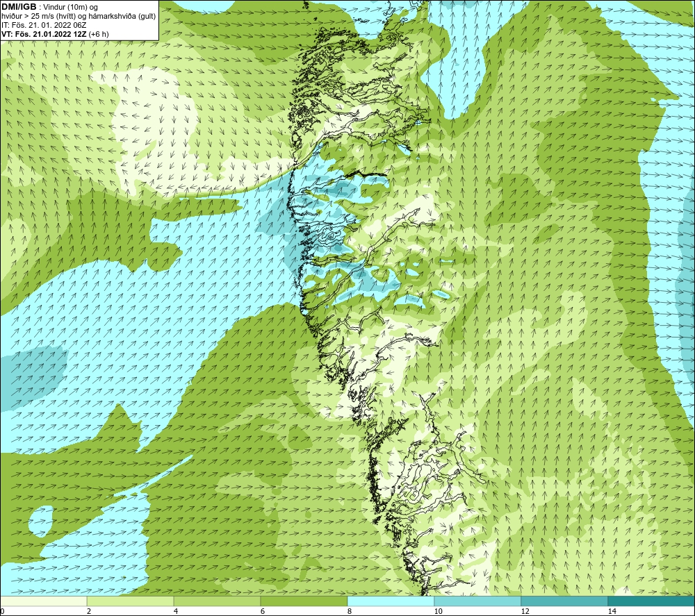
Task: Click the 'IT: Fös. 21. 01. 2022 06Z' line
Action: pyautogui.click(x=44, y=25)
